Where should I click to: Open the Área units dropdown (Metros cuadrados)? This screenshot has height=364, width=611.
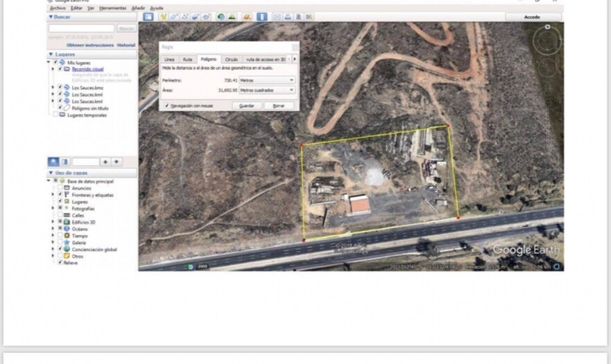(266, 90)
